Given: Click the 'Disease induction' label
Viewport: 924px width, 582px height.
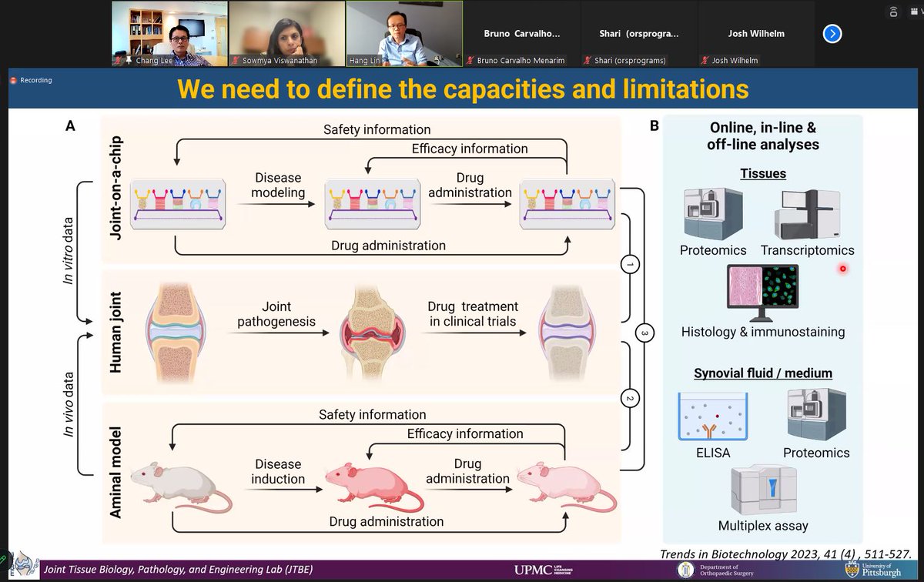Looking at the screenshot, I should pyautogui.click(x=278, y=471).
